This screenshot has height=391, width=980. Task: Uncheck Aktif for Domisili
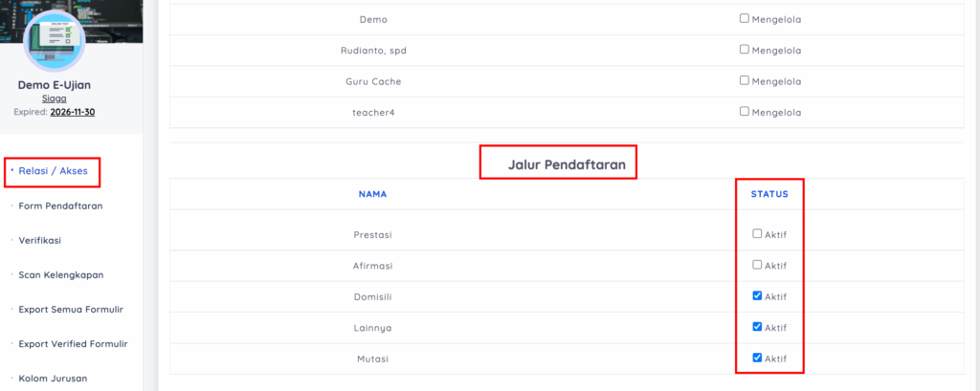(757, 295)
